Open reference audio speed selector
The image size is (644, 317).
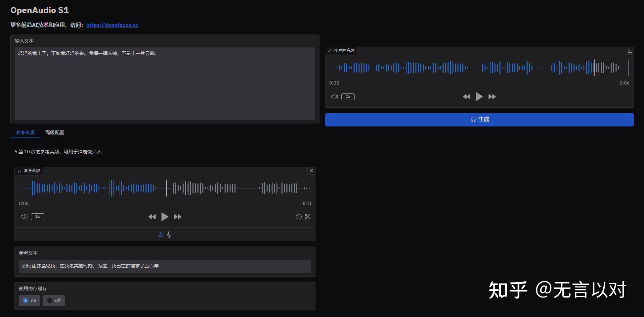(x=37, y=216)
